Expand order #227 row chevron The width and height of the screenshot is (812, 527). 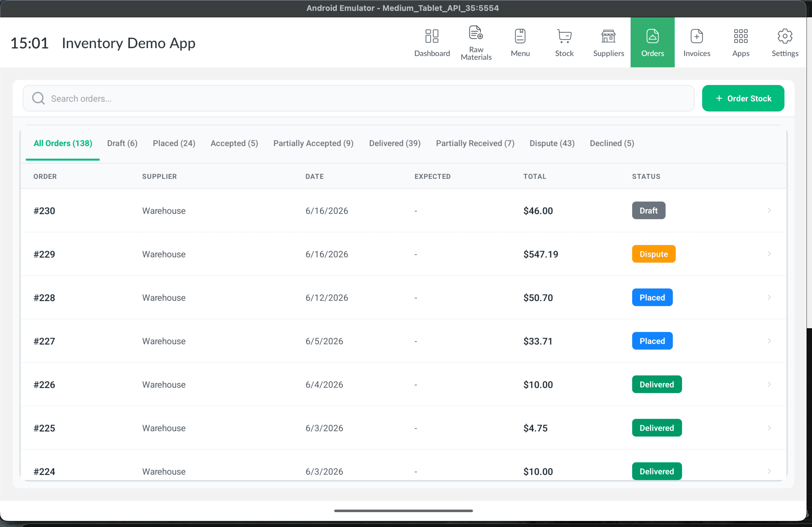point(769,341)
